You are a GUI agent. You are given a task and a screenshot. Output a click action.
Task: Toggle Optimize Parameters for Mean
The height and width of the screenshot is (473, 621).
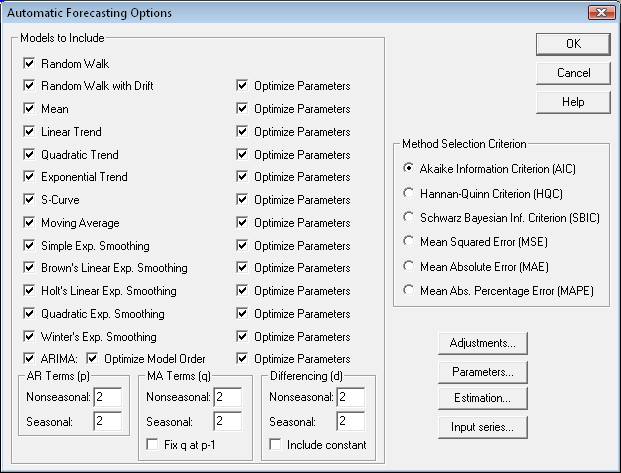point(242,109)
